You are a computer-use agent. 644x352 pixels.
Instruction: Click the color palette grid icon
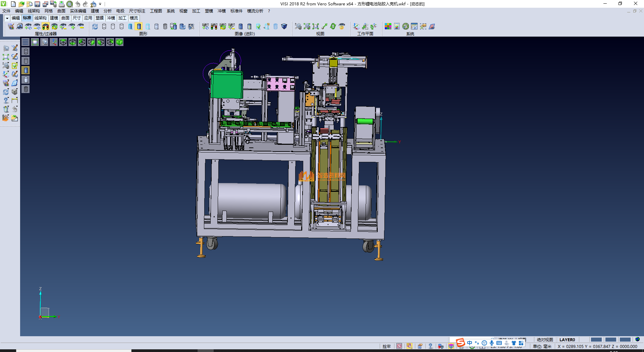388,27
